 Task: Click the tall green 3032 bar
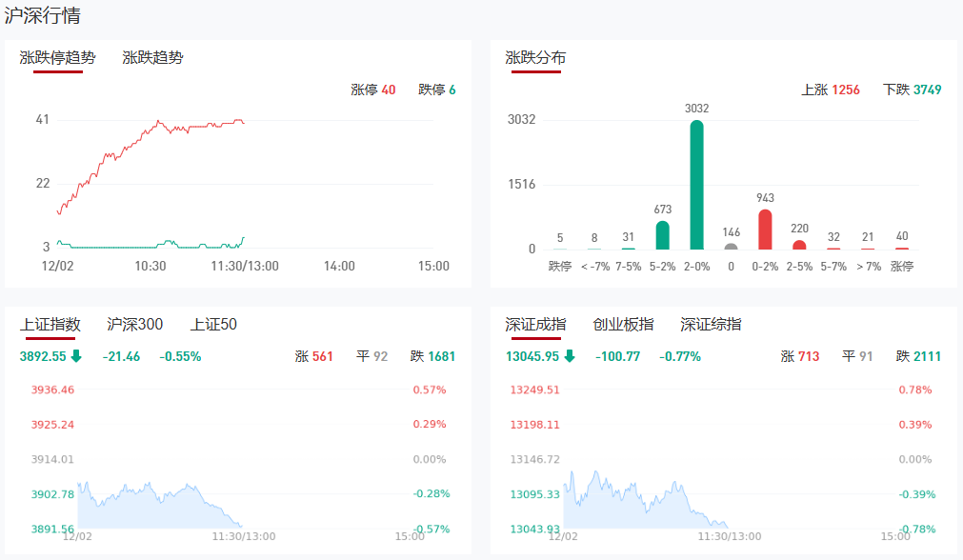point(696,185)
